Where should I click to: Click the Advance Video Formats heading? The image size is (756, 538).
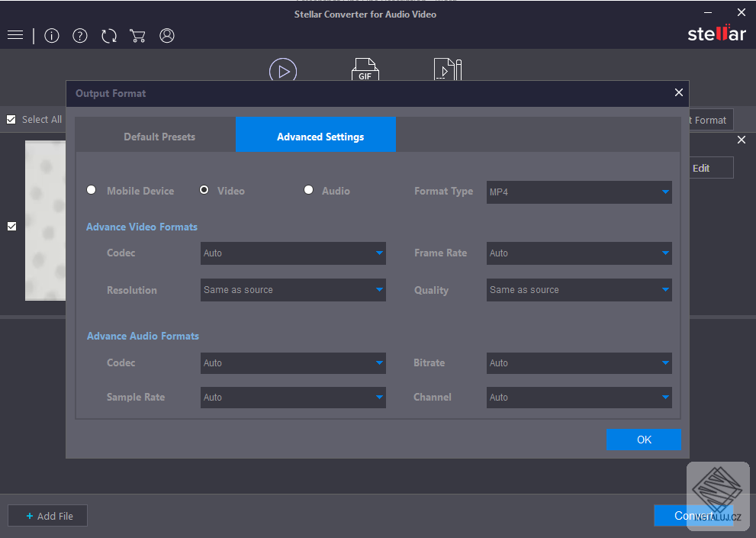[142, 227]
